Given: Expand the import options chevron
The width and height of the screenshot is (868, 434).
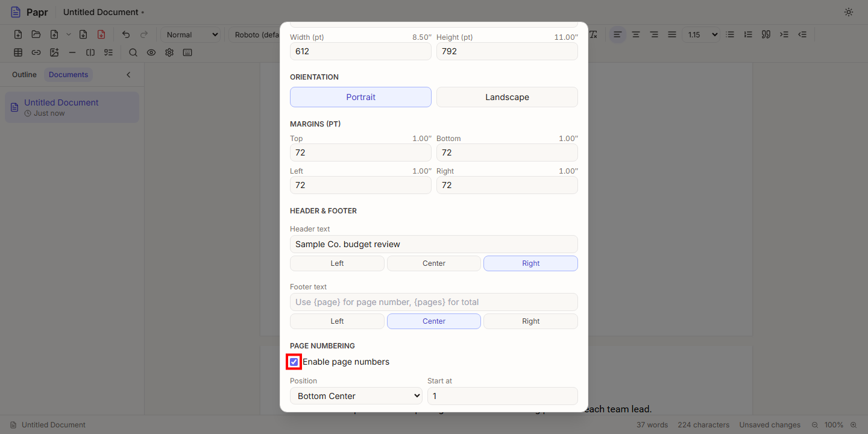Looking at the screenshot, I should [68, 34].
